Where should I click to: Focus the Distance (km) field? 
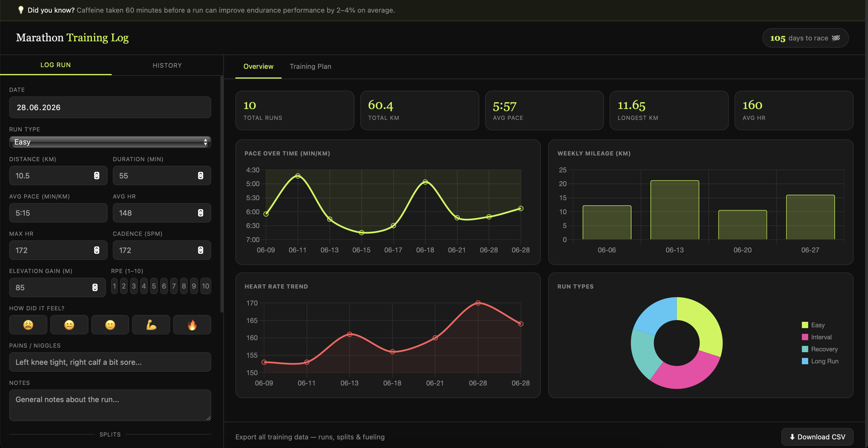coord(58,176)
